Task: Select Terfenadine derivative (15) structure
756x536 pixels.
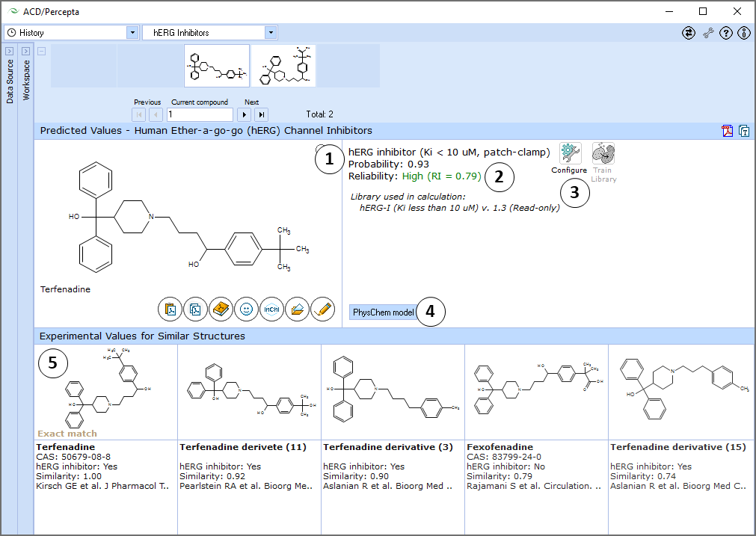Action: [x=680, y=392]
